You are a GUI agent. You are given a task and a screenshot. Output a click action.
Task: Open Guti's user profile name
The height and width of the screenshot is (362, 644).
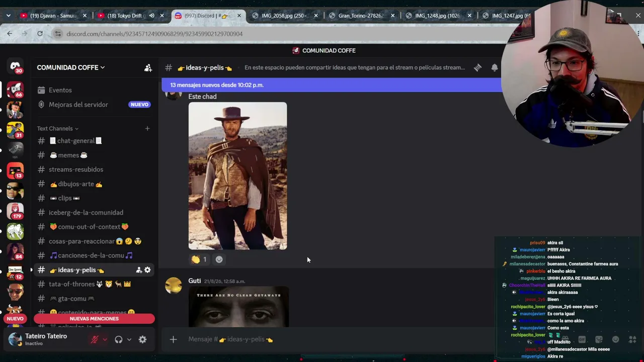coord(195,281)
